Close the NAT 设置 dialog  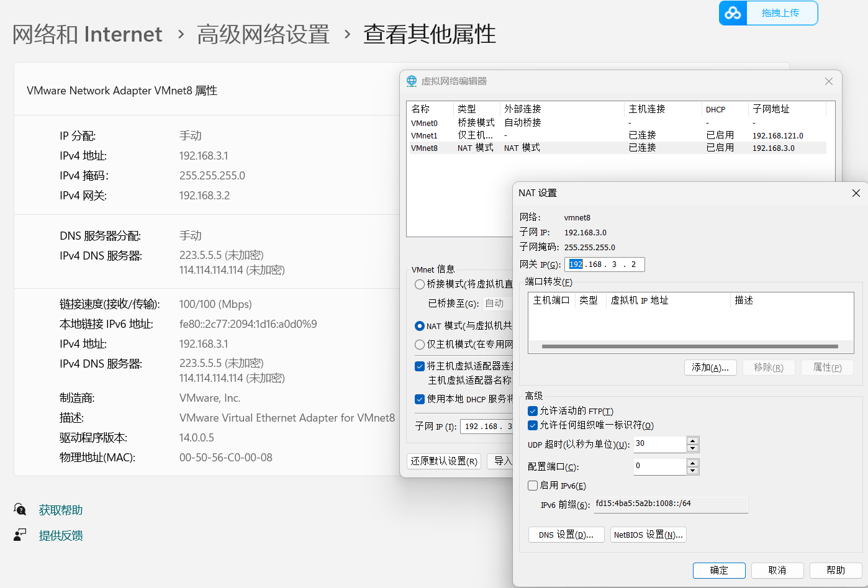[856, 193]
